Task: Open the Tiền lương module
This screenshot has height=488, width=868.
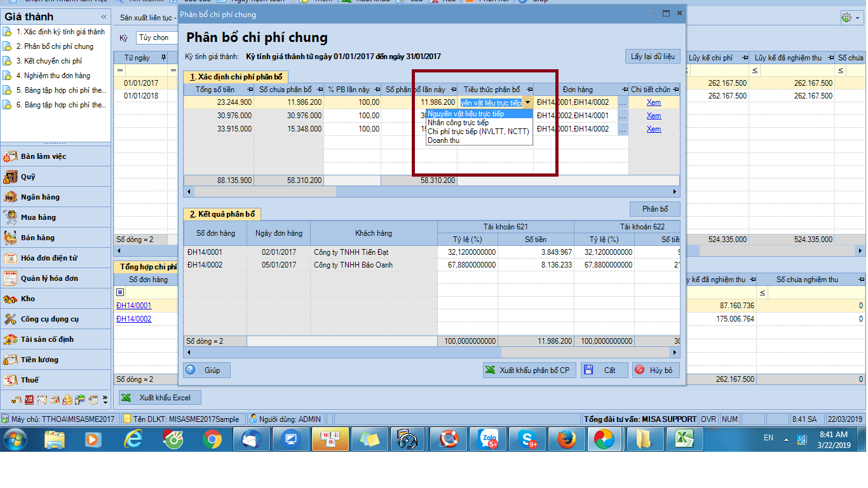Action: click(x=56, y=360)
